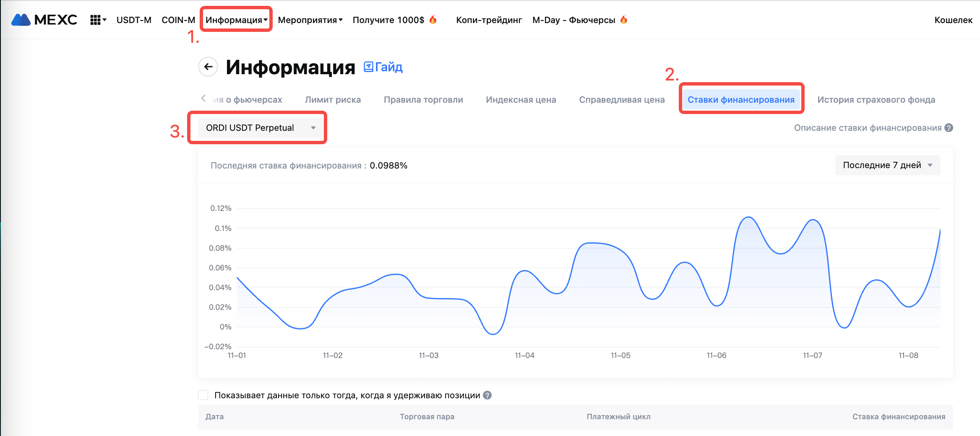
Task: Click the fire icon next to Получите 1000$
Action: point(433,20)
